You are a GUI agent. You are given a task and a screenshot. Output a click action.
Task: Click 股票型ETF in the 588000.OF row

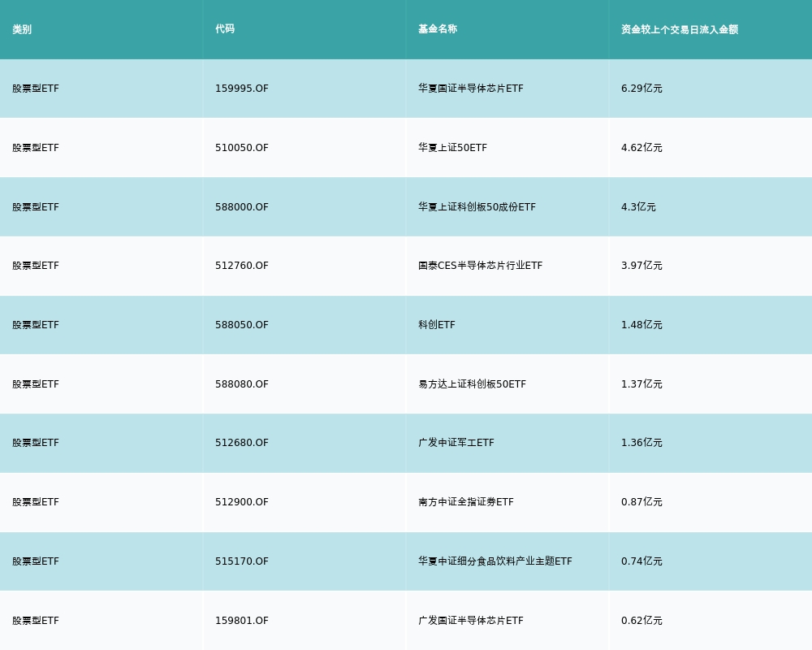point(36,207)
